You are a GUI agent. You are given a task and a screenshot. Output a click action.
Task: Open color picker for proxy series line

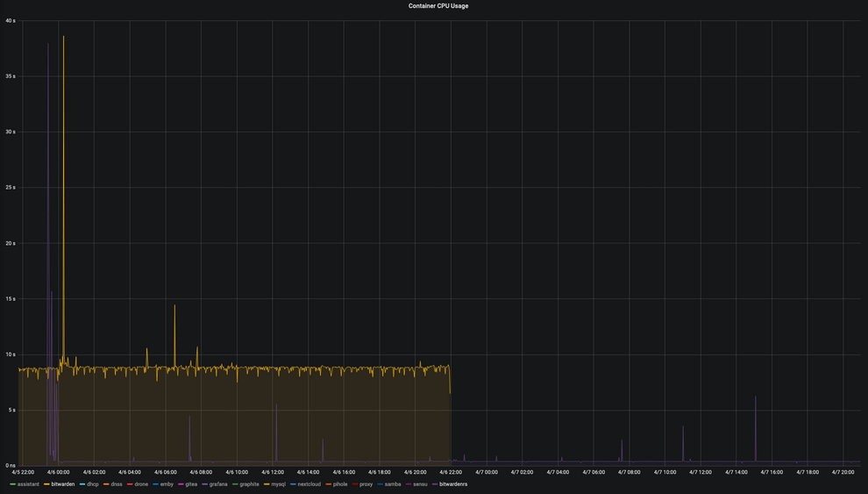click(355, 484)
